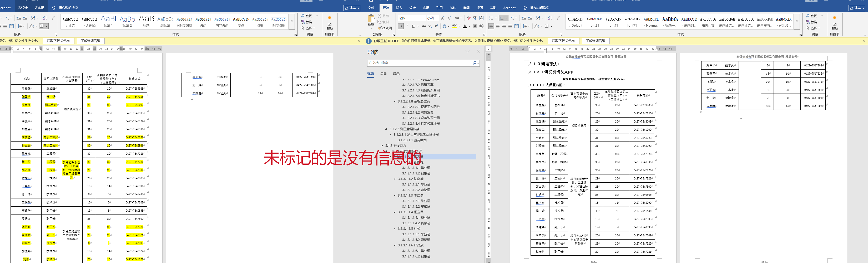This screenshot has width=868, height=263.
Task: Decrease indent in the right window
Action: tap(523, 18)
